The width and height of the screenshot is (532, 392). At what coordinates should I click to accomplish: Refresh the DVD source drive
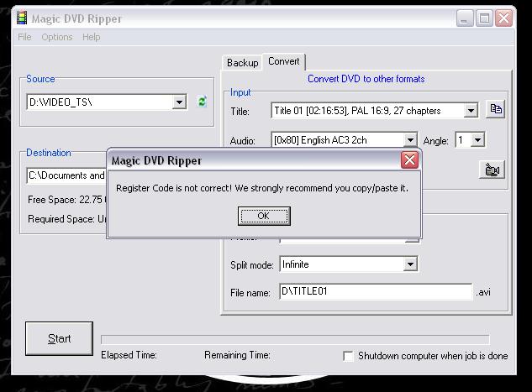[202, 102]
